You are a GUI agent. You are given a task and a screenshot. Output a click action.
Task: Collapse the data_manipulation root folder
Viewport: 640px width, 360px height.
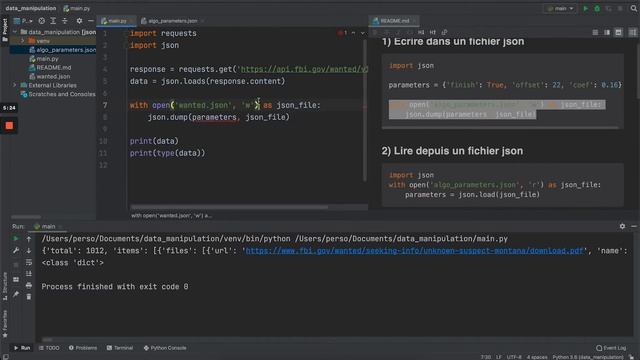coord(15,32)
